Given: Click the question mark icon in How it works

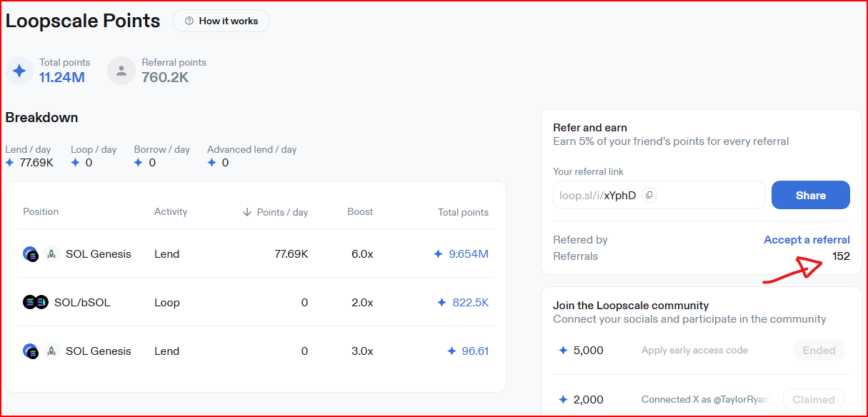Looking at the screenshot, I should pos(189,21).
